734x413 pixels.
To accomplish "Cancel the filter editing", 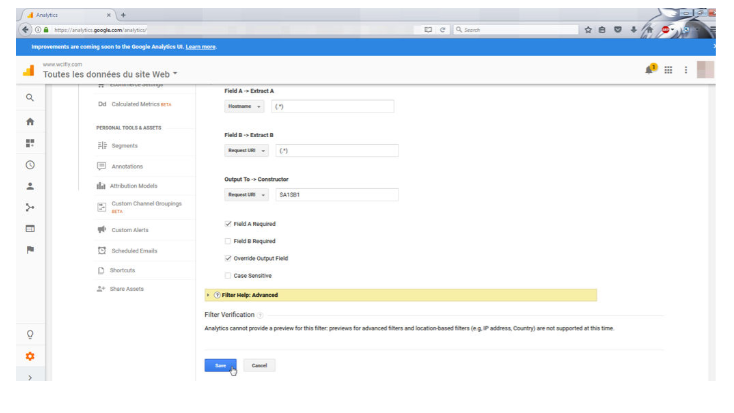I will [259, 365].
